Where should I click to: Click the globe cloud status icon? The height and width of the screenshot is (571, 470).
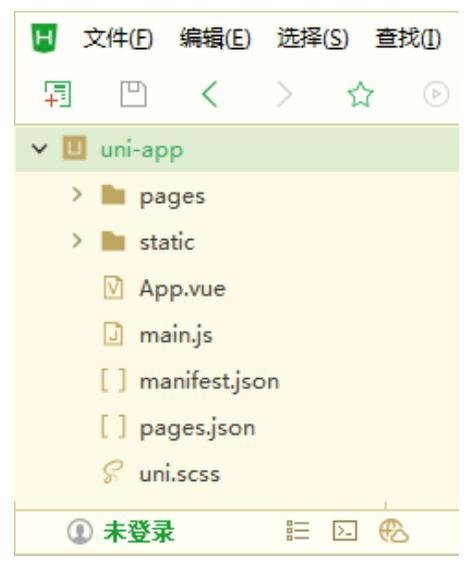(x=394, y=531)
